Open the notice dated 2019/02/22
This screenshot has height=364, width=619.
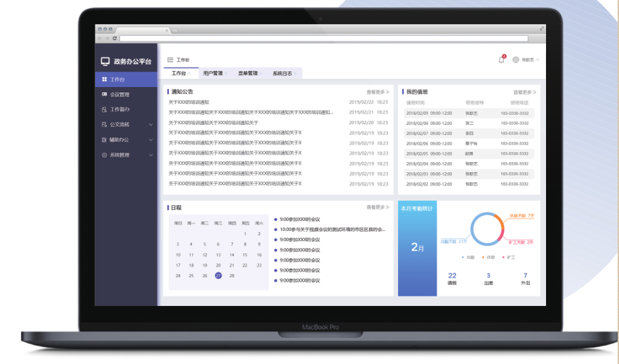(278, 102)
